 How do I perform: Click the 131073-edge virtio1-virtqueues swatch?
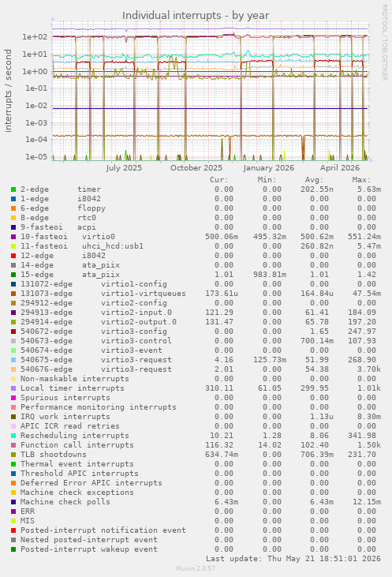point(13,294)
